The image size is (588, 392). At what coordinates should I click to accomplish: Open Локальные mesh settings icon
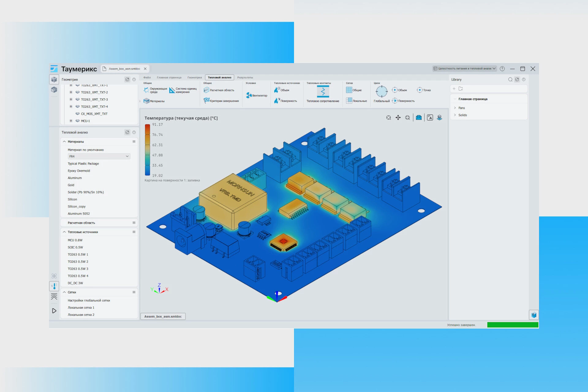click(349, 100)
